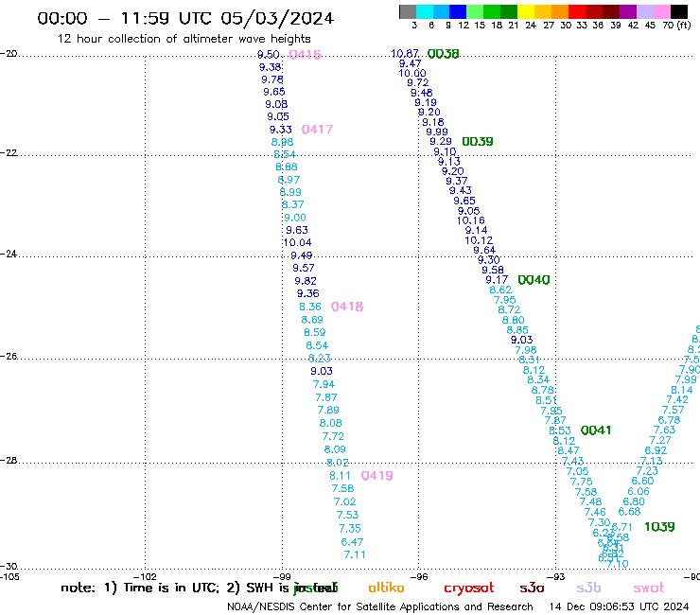The height and width of the screenshot is (615, 700).
Task: Click the pink pass label 0417
Action: click(318, 130)
